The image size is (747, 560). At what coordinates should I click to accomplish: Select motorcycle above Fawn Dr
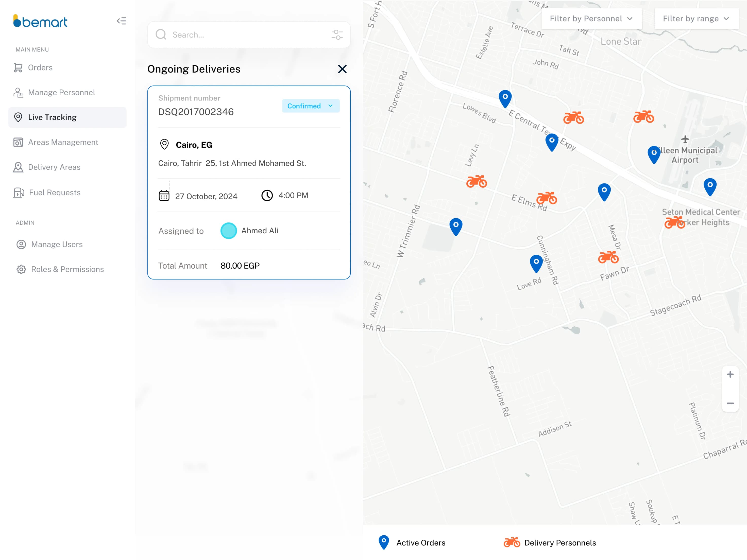[608, 257]
